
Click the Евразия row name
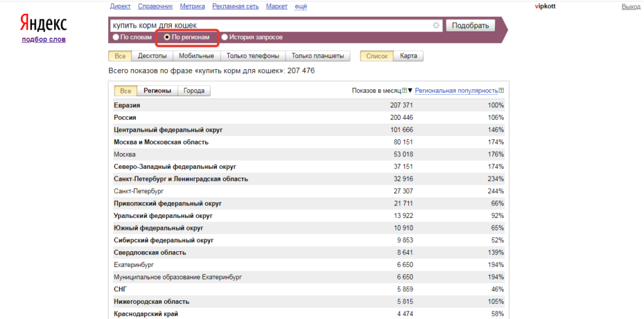[x=127, y=105]
